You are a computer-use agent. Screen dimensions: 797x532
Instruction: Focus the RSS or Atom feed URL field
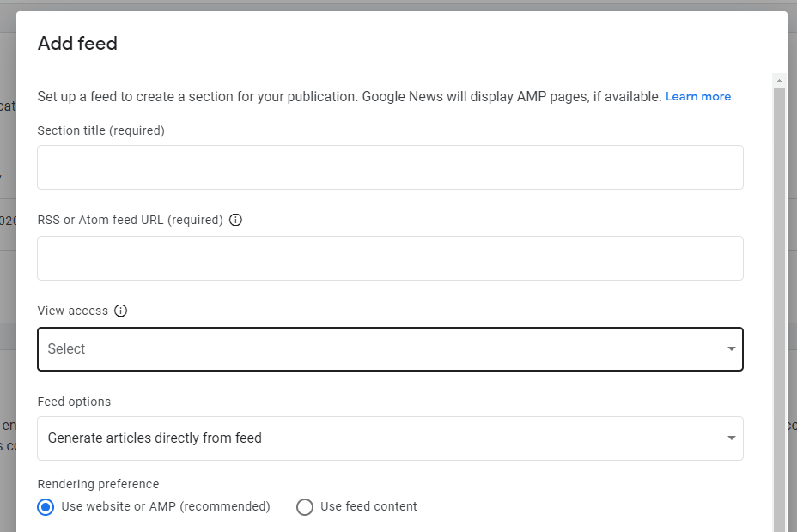click(x=390, y=258)
